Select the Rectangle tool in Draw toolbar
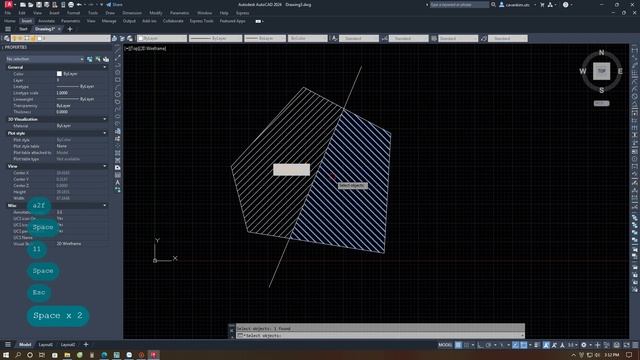The width and height of the screenshot is (640, 360). coord(118,80)
